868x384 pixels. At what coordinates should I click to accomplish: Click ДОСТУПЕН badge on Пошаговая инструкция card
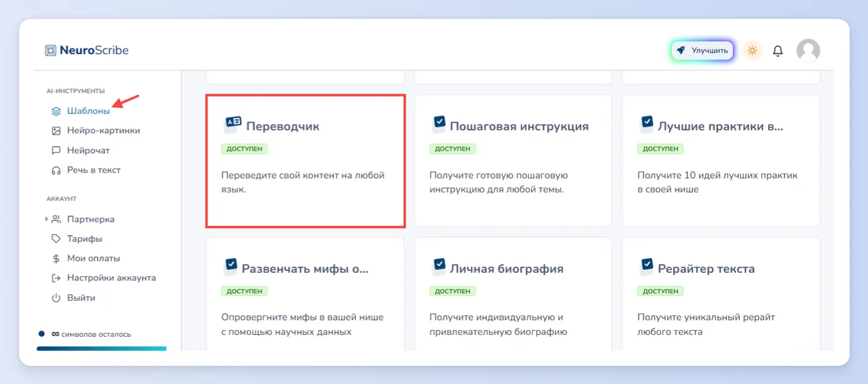tap(453, 149)
